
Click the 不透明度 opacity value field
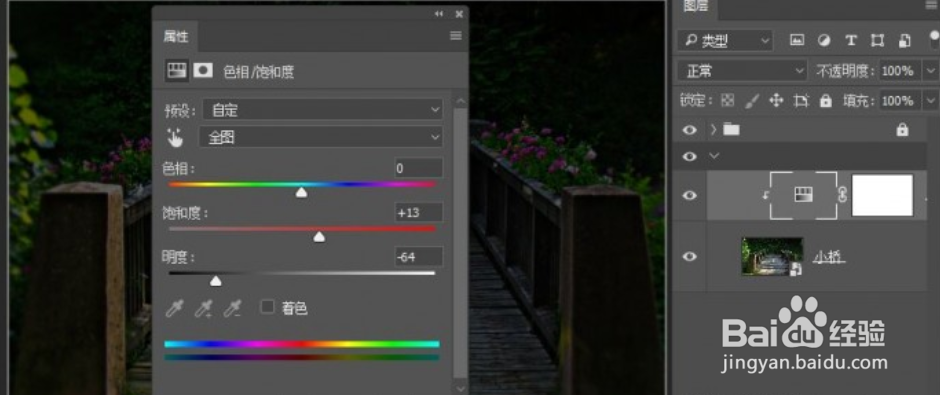coord(900,71)
